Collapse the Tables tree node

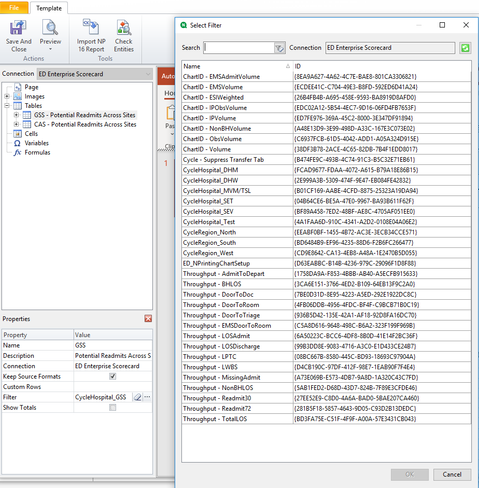[7, 106]
